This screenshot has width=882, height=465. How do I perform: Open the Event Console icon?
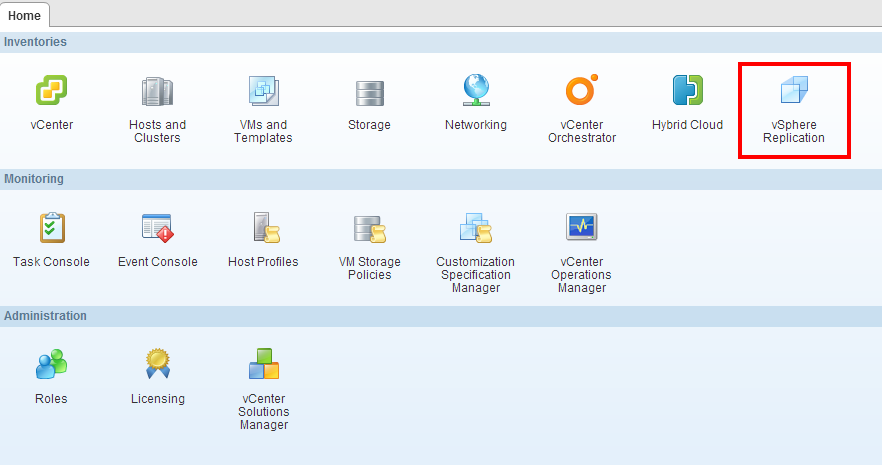coord(158,228)
